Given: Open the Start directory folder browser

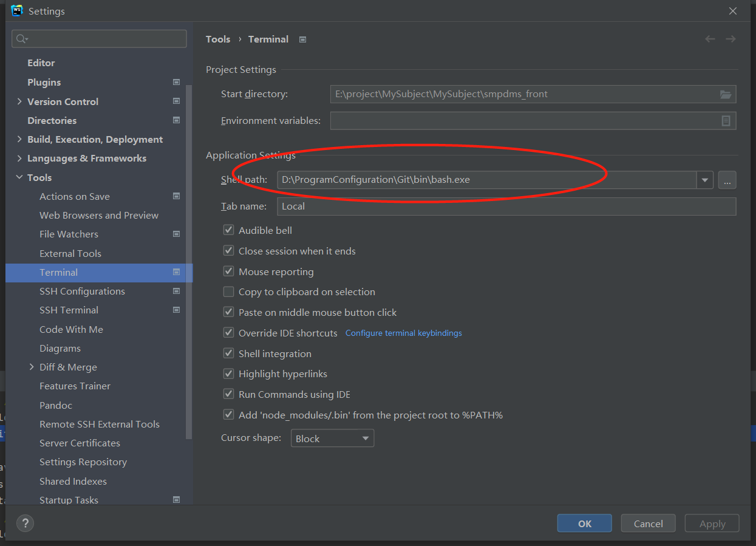Looking at the screenshot, I should click(x=726, y=94).
